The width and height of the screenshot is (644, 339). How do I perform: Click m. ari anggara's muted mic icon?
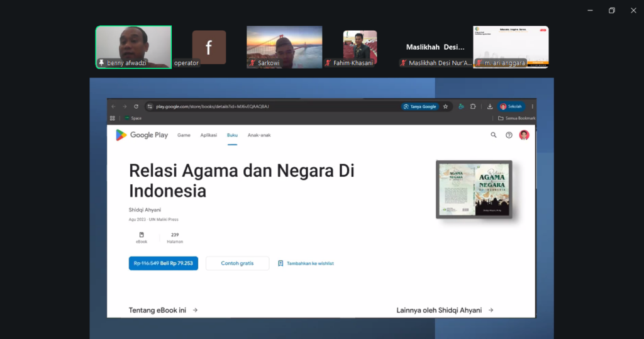pyautogui.click(x=479, y=63)
